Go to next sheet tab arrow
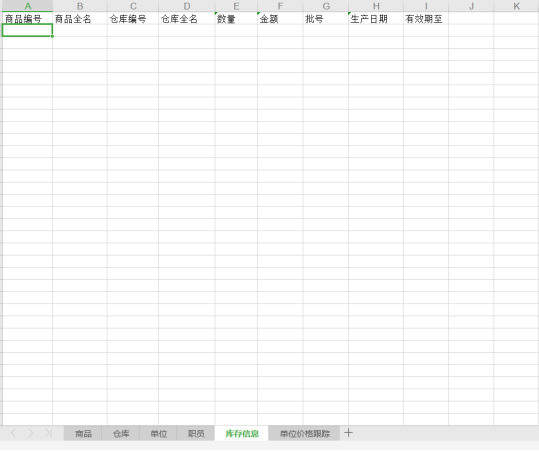 [31, 433]
